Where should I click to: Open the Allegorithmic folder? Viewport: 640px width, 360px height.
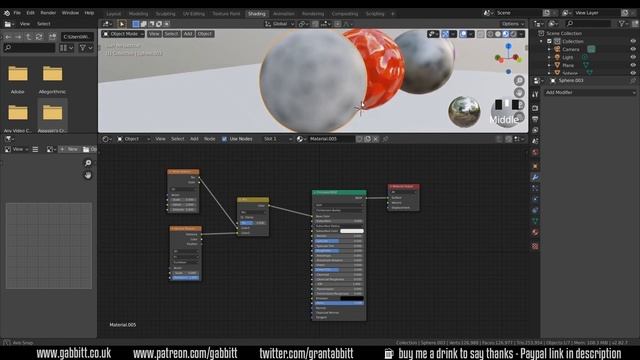point(52,79)
